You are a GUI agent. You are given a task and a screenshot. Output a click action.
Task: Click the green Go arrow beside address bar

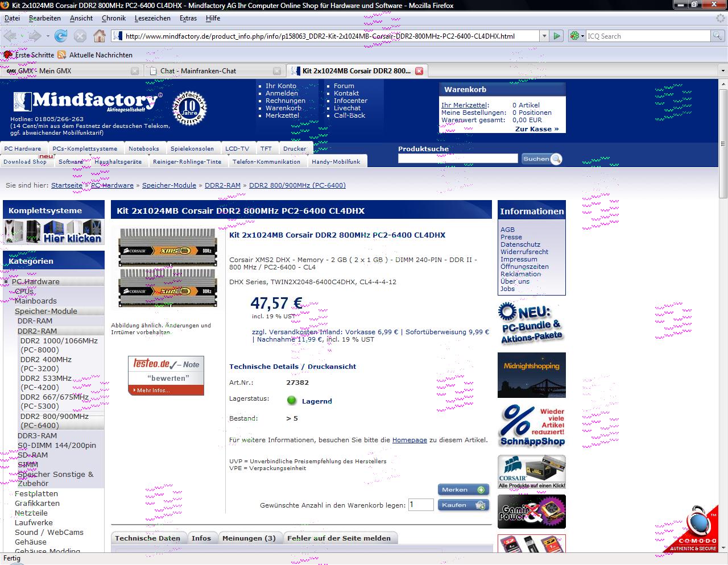coord(557,36)
